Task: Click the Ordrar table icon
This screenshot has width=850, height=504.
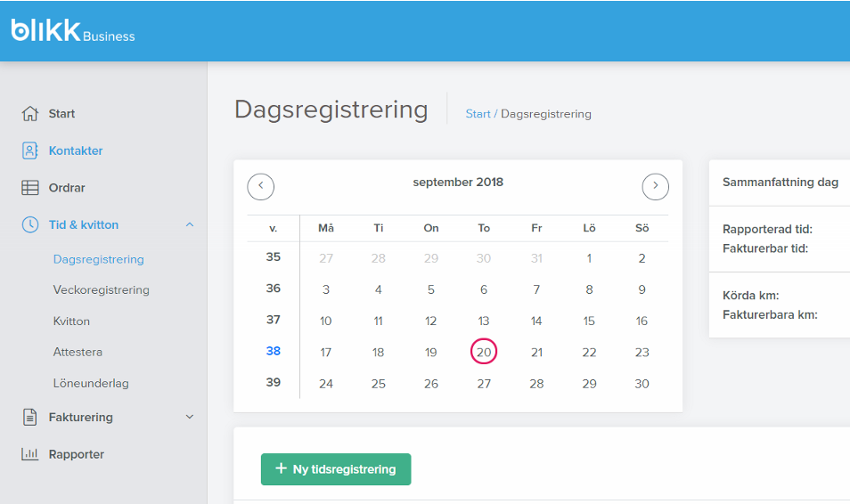Action: 29,188
